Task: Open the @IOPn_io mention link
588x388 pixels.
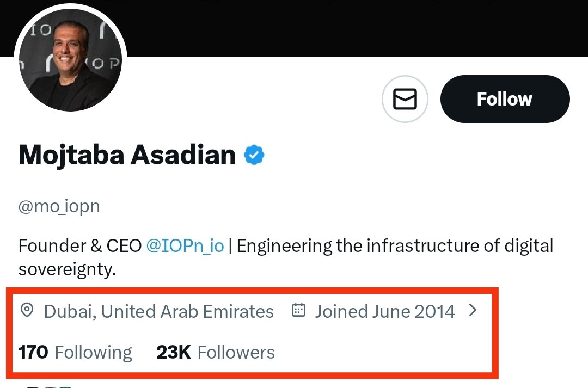Action: [x=185, y=246]
